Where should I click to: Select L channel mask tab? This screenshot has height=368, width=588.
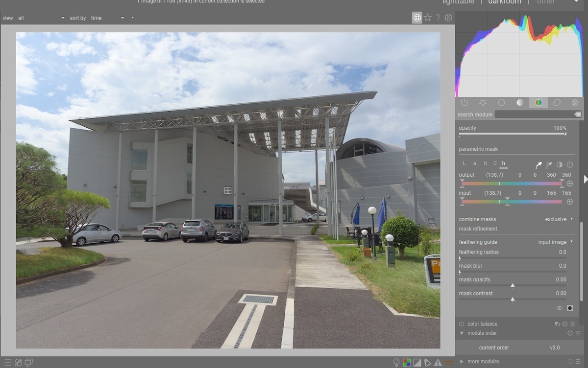click(464, 163)
